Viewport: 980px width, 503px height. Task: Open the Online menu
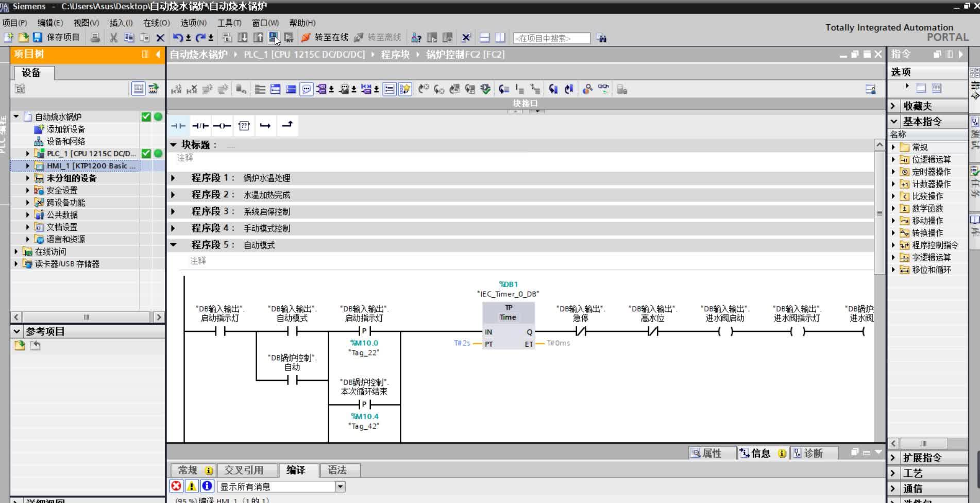click(x=156, y=23)
